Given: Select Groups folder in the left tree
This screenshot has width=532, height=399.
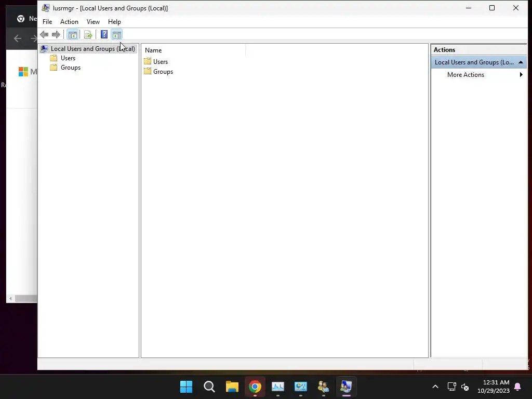Looking at the screenshot, I should pos(71,68).
